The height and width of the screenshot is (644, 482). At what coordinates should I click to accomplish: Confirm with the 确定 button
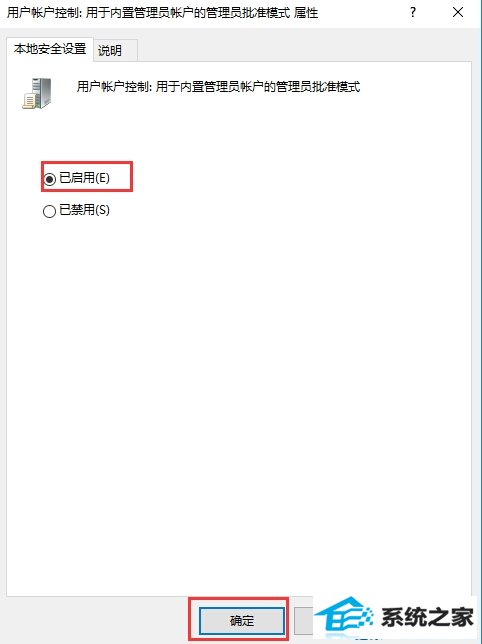click(x=242, y=620)
